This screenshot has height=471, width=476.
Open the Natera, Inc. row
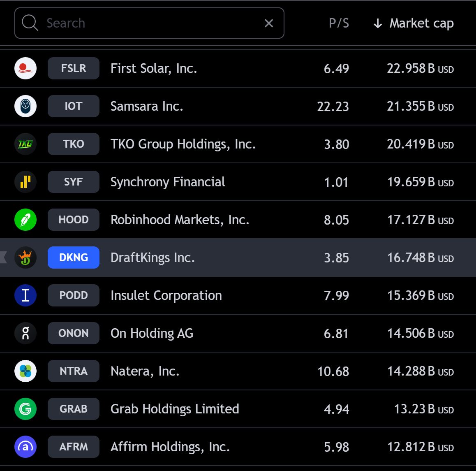pyautogui.click(x=145, y=371)
